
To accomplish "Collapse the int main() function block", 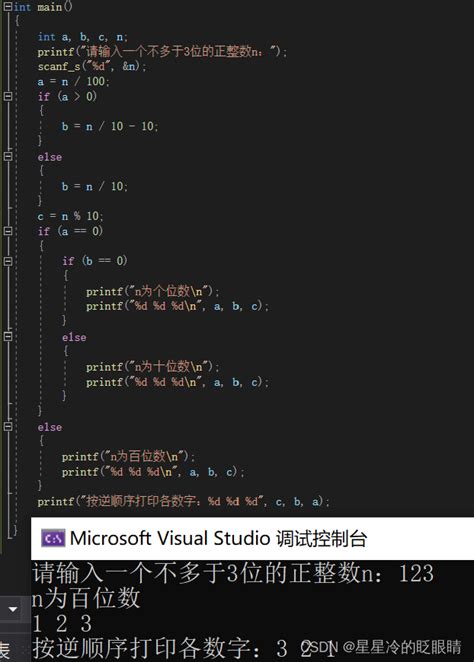I will 8,7.
